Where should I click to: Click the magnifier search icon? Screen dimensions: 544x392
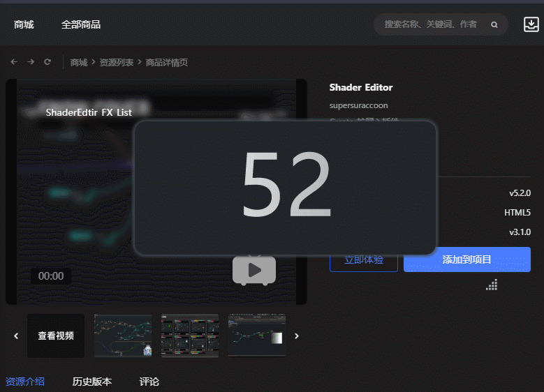494,24
